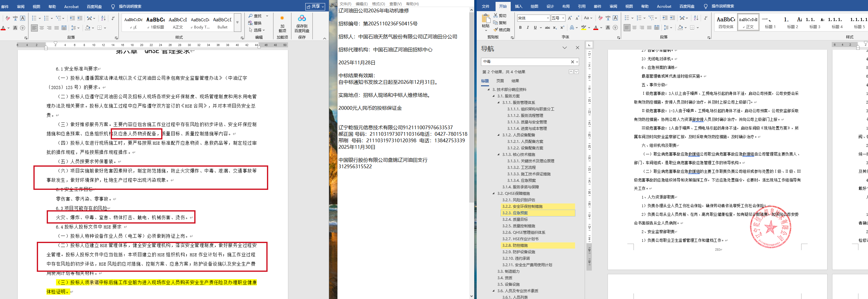This screenshot has width=868, height=299.
Task: Toggle Italic in right Word ribbon
Action: (x=528, y=28)
